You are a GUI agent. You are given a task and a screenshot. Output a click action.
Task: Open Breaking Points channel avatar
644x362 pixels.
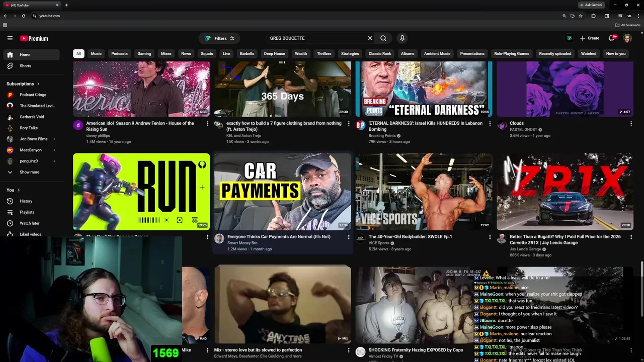click(360, 125)
